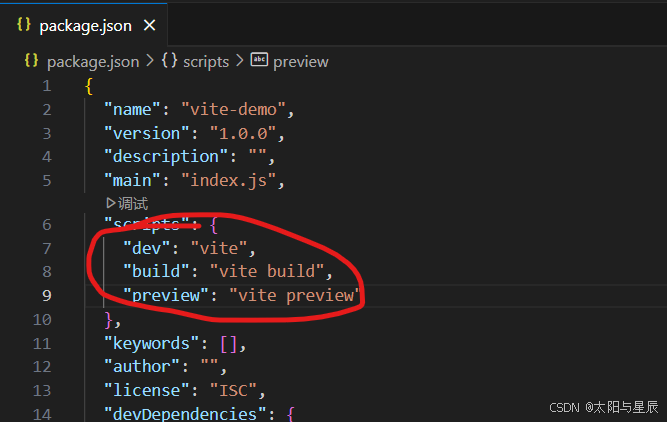Screen dimensions: 667x422
Task: Click line number 9 in gutter
Action: [x=47, y=295]
